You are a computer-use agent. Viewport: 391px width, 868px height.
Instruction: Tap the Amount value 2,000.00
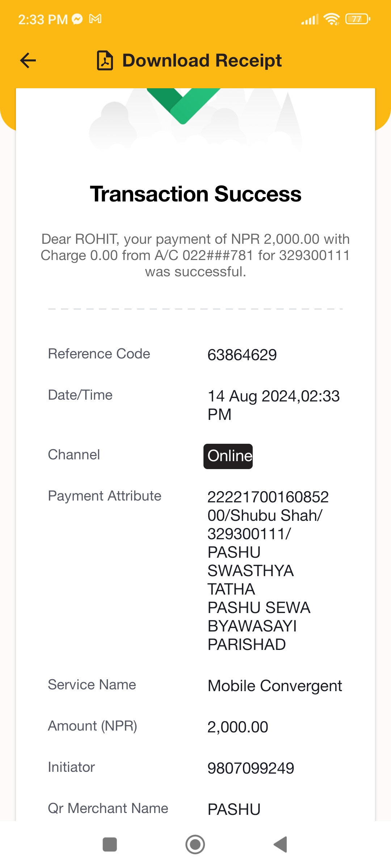(x=237, y=727)
